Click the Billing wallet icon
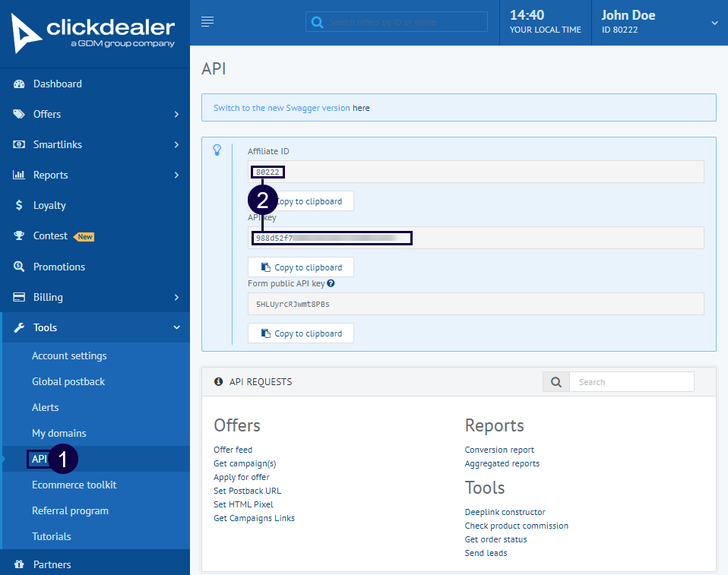 point(18,297)
